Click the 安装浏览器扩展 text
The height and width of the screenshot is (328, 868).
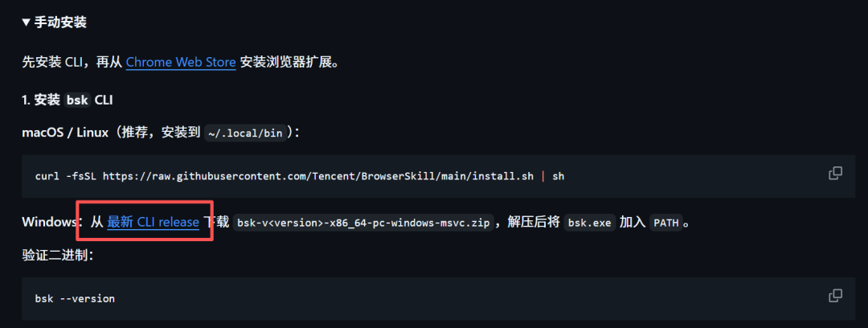pos(287,62)
